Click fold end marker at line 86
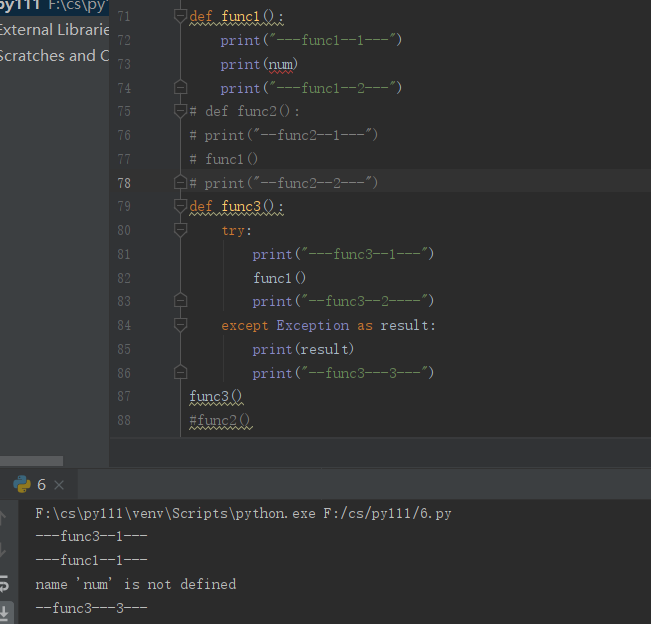 click(x=180, y=372)
